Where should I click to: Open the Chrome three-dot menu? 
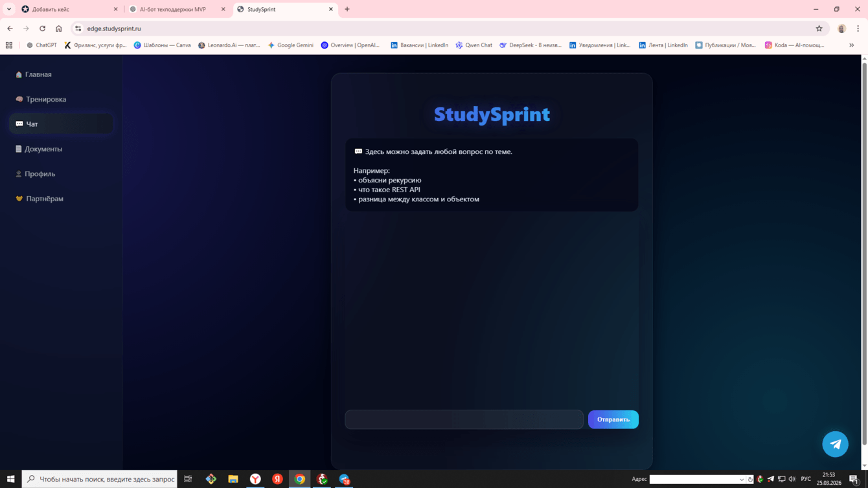point(858,28)
